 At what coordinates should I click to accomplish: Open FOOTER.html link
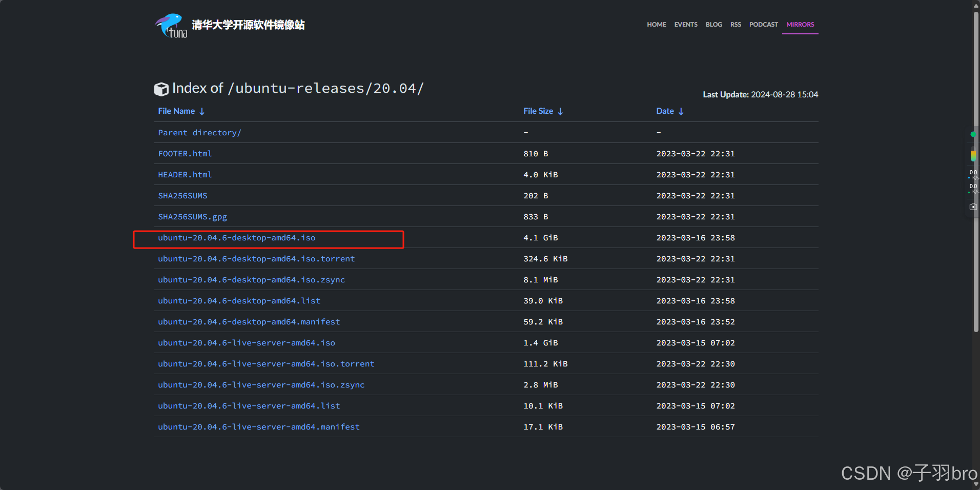[x=185, y=154]
